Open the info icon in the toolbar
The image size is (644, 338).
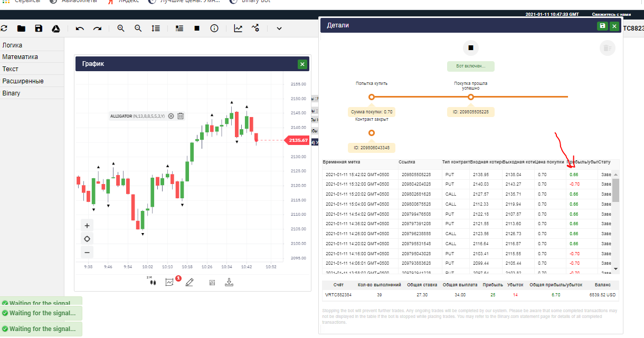pos(214,28)
